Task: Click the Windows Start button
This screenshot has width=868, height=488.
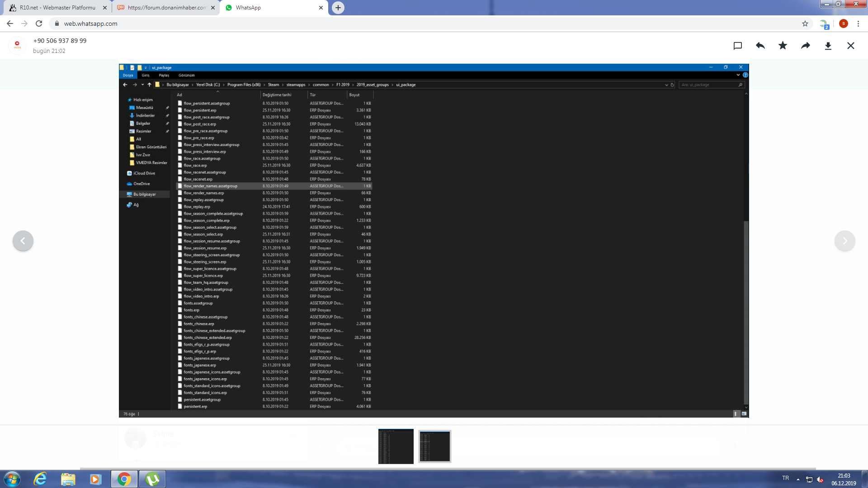Action: pos(12,479)
